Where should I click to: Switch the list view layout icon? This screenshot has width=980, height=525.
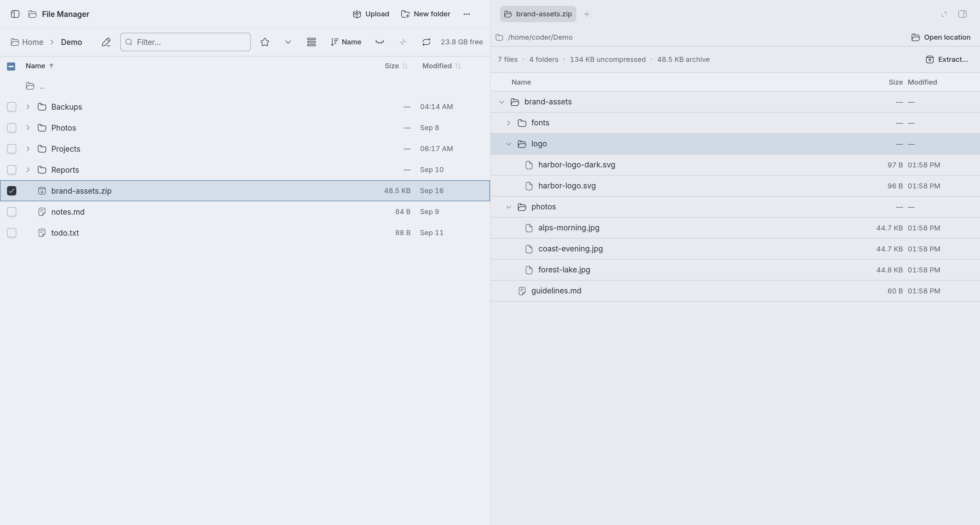click(x=311, y=42)
